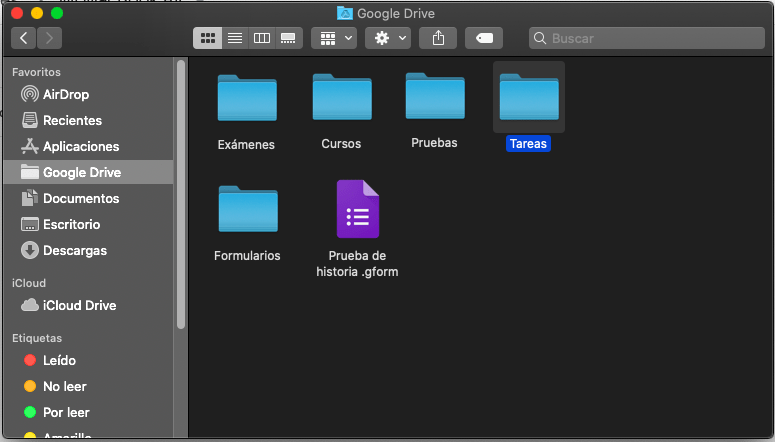Switch to list view mode

coord(235,38)
